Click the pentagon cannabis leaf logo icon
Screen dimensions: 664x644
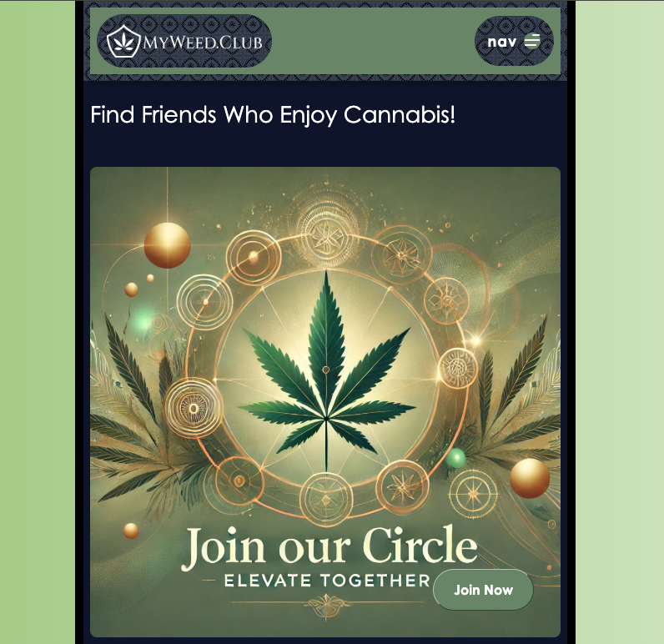[x=123, y=41]
